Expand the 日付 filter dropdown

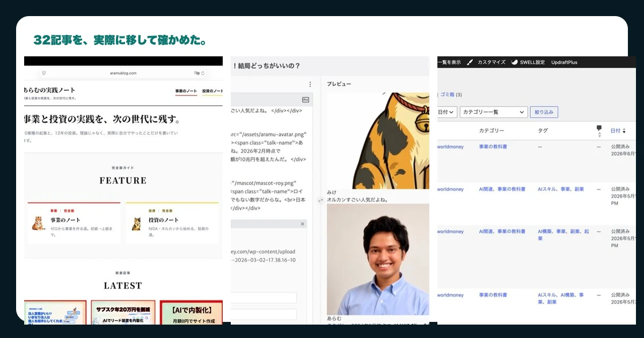coord(447,112)
